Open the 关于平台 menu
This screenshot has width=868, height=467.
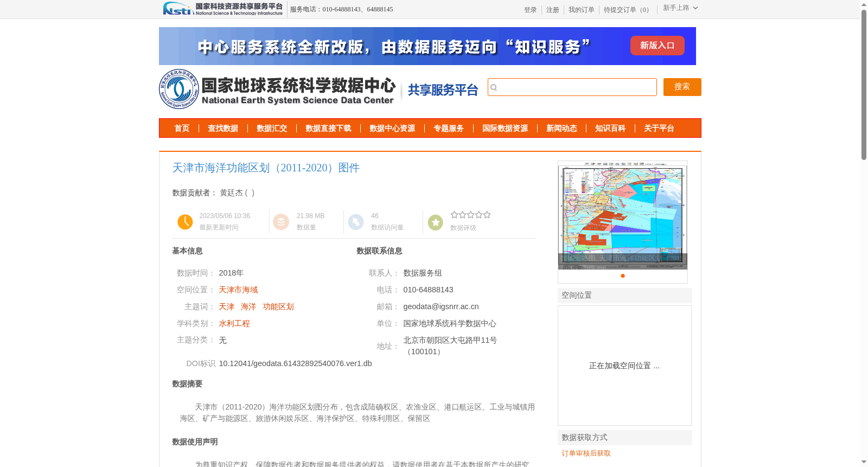pyautogui.click(x=659, y=129)
